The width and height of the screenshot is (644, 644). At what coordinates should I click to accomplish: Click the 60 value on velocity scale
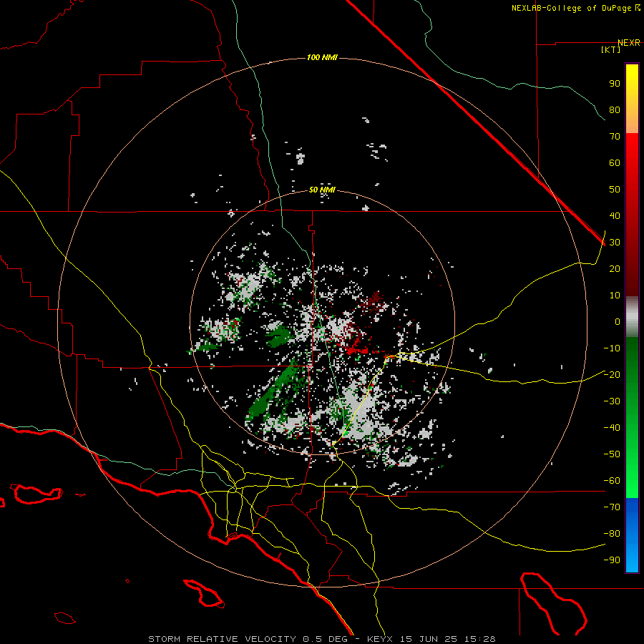[615, 163]
